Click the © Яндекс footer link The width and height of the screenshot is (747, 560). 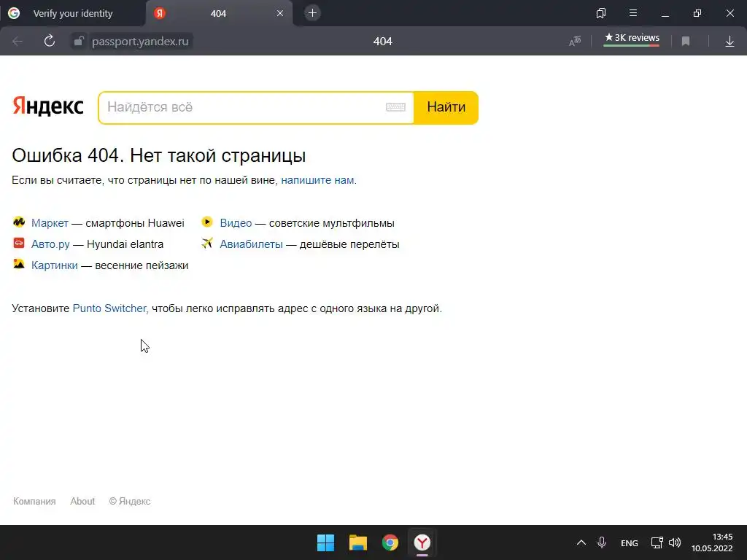coord(130,501)
